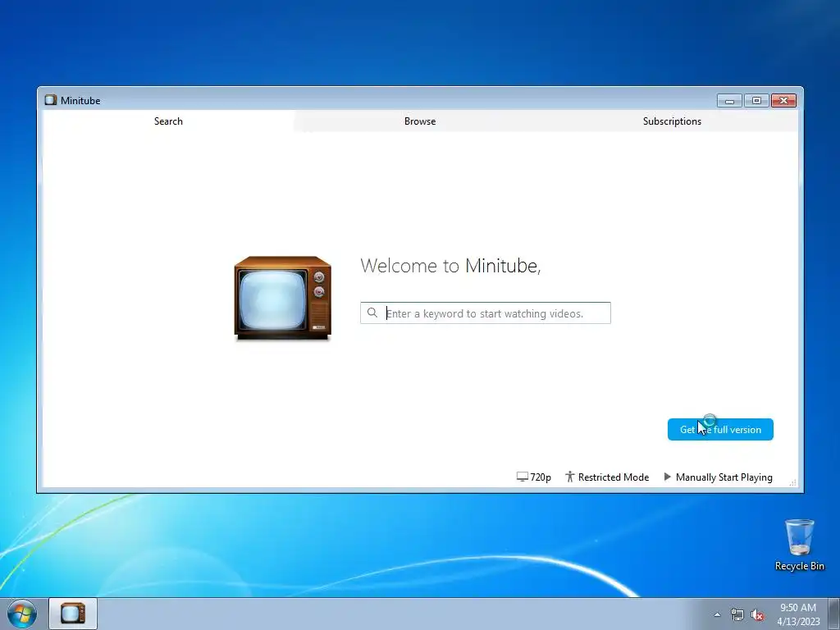Click Minitube icon in the taskbar
Image resolution: width=840 pixels, height=630 pixels.
coord(73,614)
